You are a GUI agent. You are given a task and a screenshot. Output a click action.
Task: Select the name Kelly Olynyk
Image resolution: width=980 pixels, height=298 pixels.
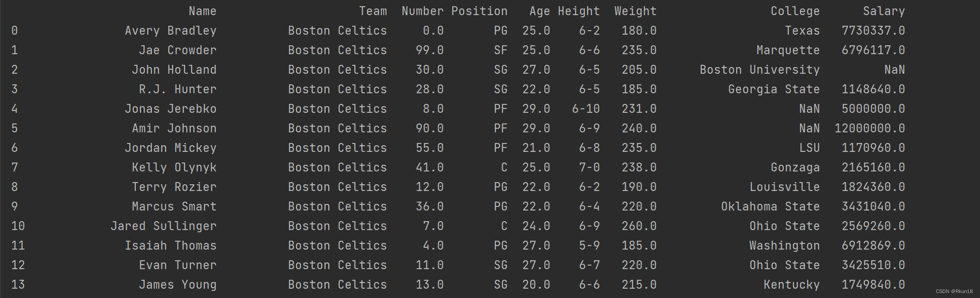(x=174, y=167)
